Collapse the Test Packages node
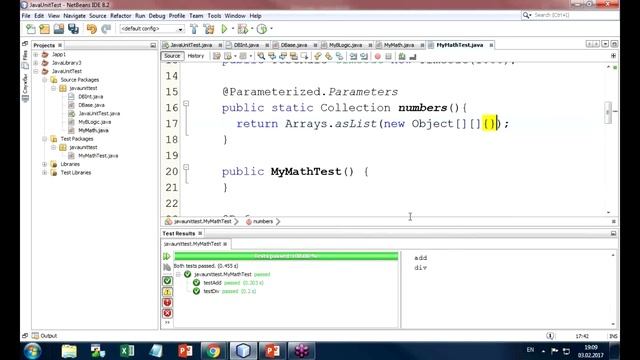Image resolution: width=640 pixels, height=360 pixels. [44, 139]
